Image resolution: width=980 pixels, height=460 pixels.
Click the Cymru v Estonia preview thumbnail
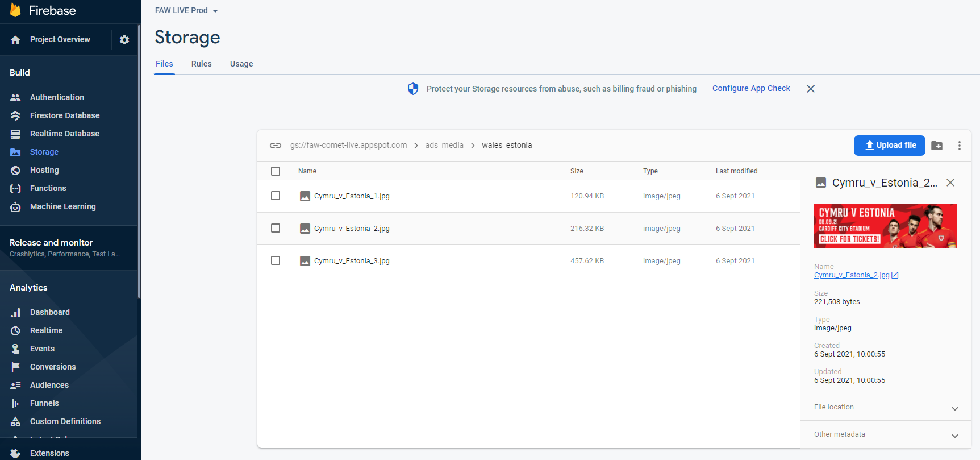[885, 226]
